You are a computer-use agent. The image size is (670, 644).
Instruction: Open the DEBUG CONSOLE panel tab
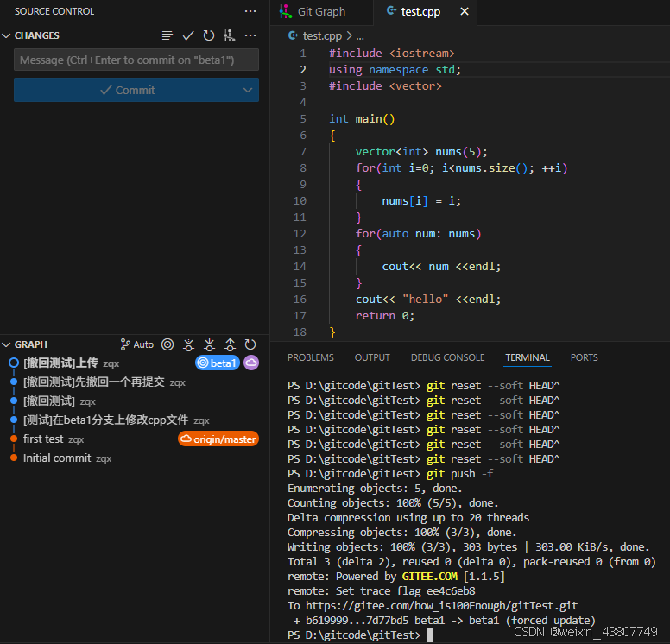coord(448,357)
